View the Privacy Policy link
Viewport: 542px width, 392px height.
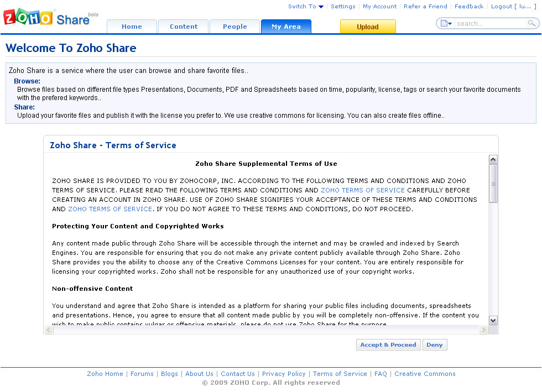tap(284, 374)
